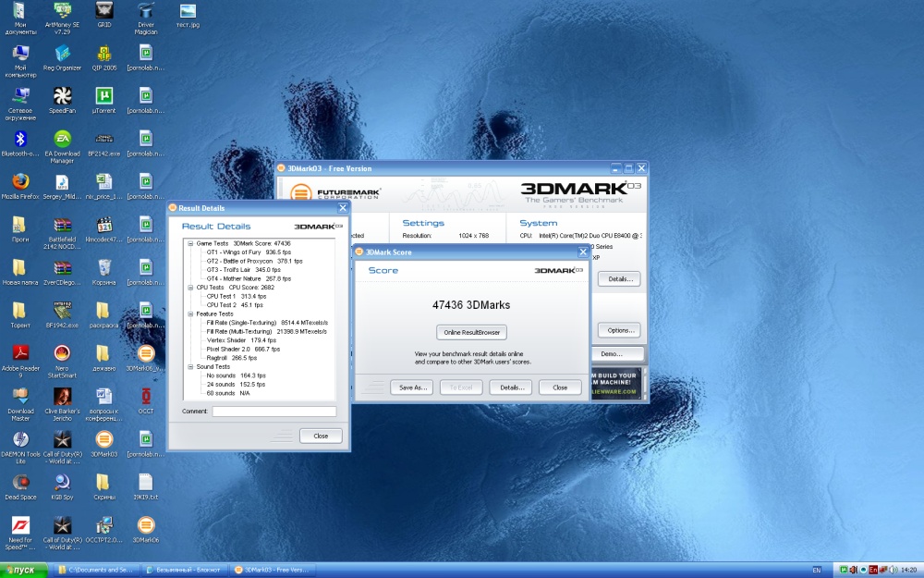The height and width of the screenshot is (578, 924).
Task: Collapse the CPU Tests tree node
Action: pos(190,288)
